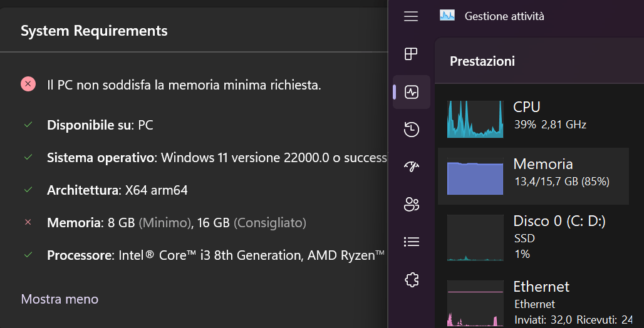Click the Memoria usage graph thumbnail
This screenshot has width=644, height=328.
click(475, 176)
